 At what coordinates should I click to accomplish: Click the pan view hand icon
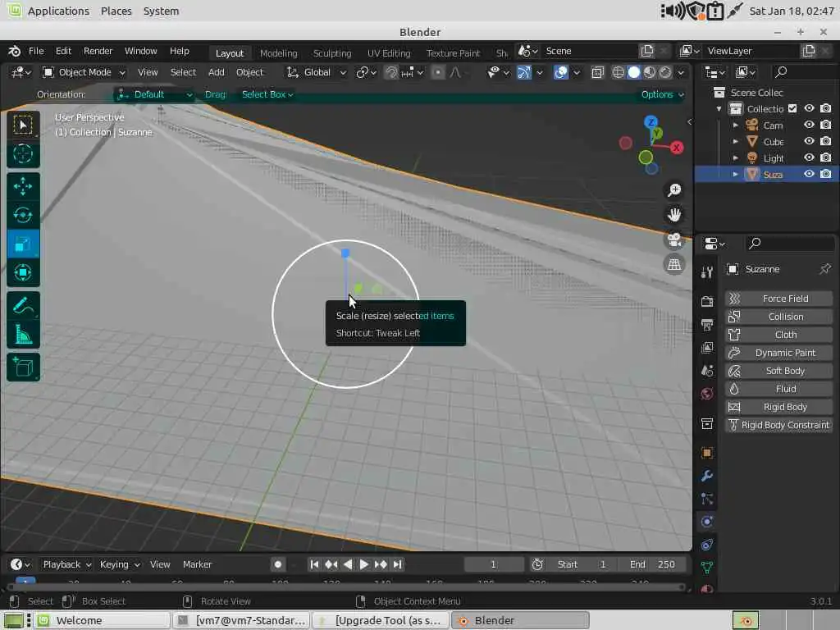tap(674, 215)
